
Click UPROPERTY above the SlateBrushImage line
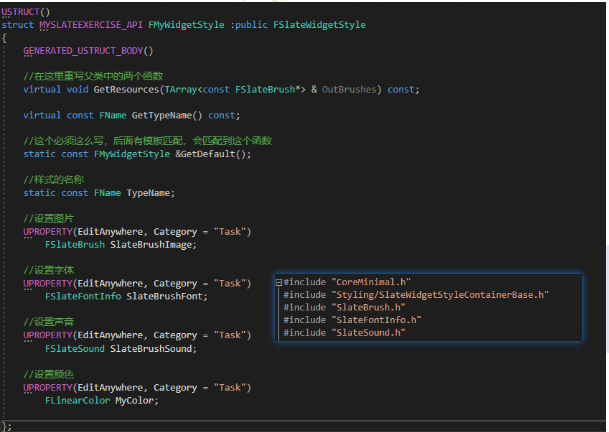(48, 232)
